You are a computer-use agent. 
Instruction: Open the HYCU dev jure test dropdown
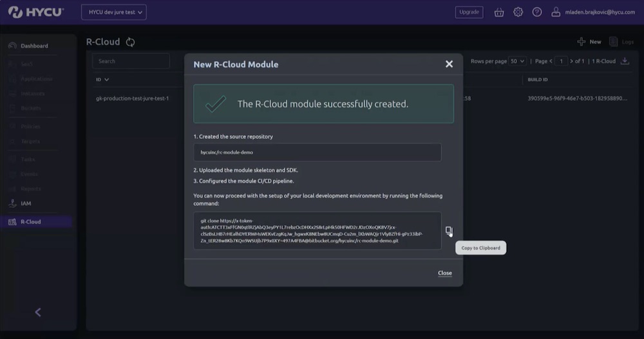(114, 12)
